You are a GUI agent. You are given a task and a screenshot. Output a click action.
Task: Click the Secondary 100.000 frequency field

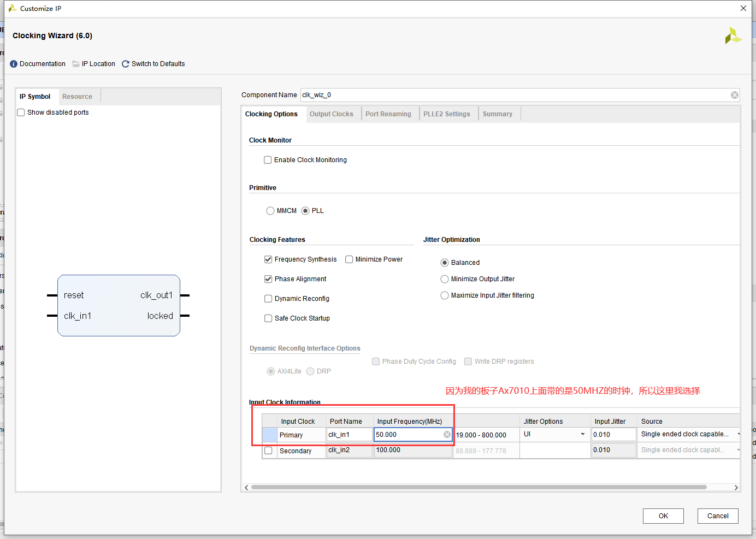tap(413, 450)
